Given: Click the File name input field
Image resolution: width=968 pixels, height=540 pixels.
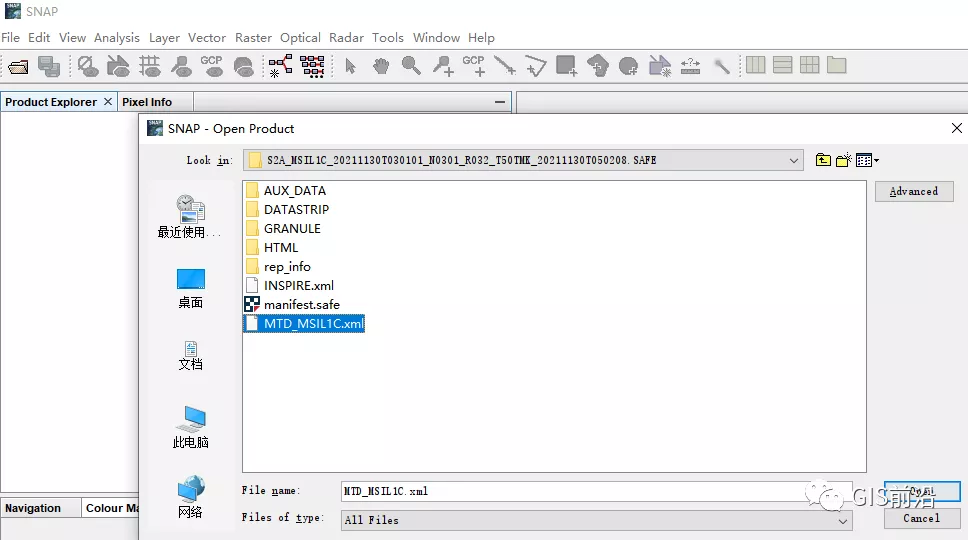Looking at the screenshot, I should (x=596, y=491).
